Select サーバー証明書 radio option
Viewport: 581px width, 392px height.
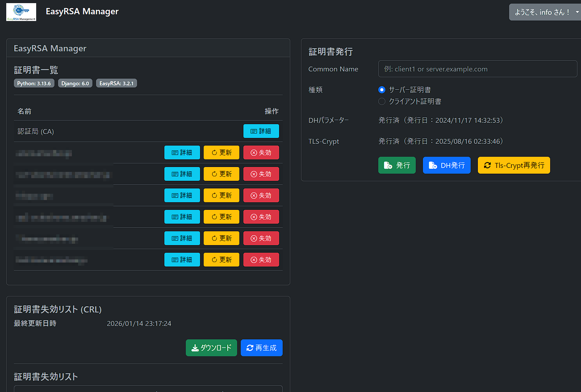pyautogui.click(x=382, y=90)
